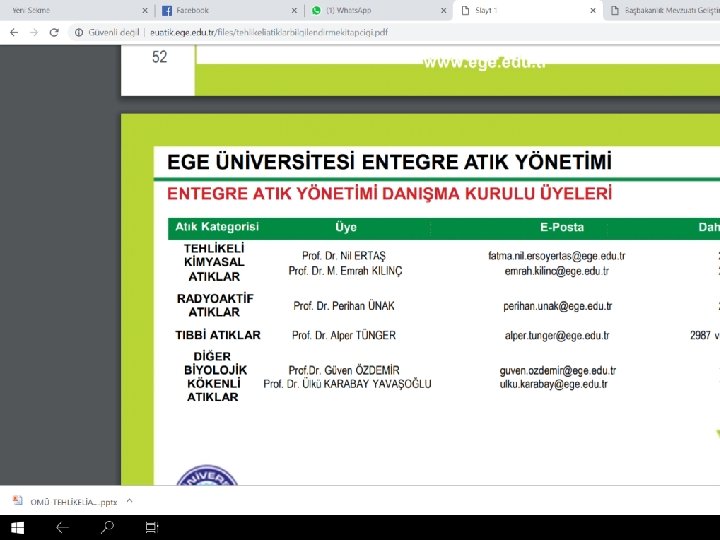Click email guven.ozdemir@ege.edu.tr
This screenshot has height=540, width=720.
[x=557, y=371]
